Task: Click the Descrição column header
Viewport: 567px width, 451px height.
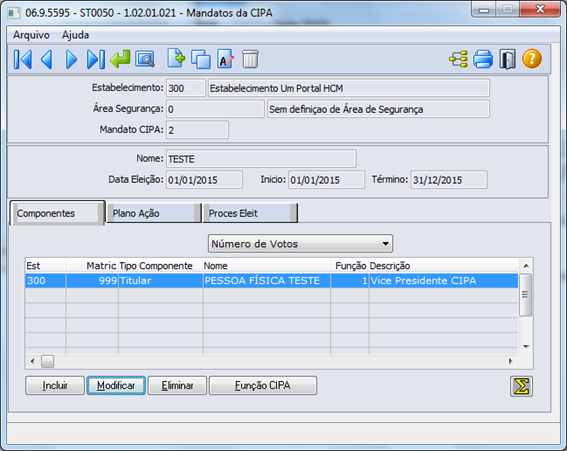Action: (x=444, y=266)
